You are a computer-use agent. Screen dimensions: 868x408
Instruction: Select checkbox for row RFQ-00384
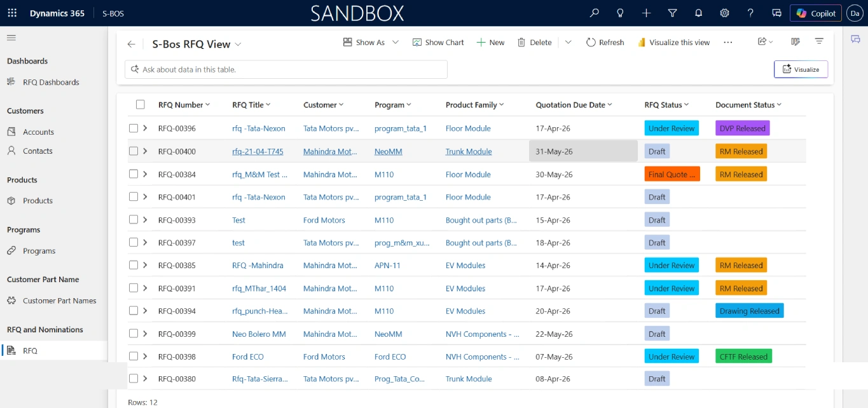134,174
